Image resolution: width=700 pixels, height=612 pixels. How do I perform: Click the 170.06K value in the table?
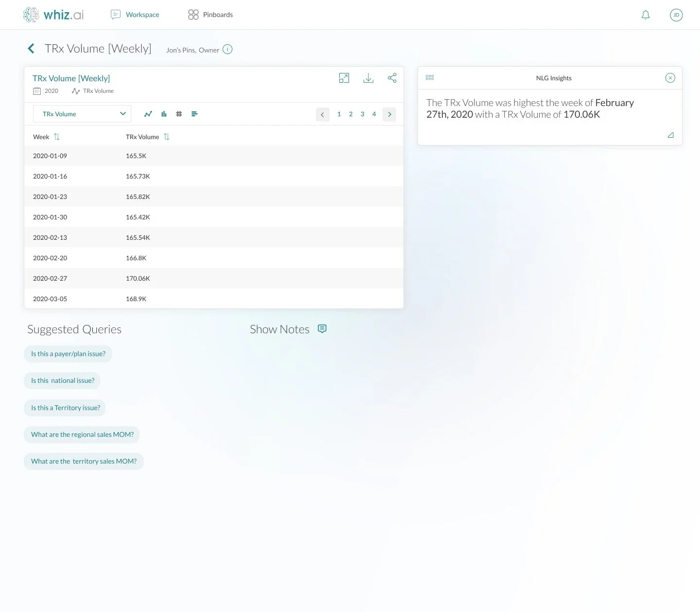[138, 278]
